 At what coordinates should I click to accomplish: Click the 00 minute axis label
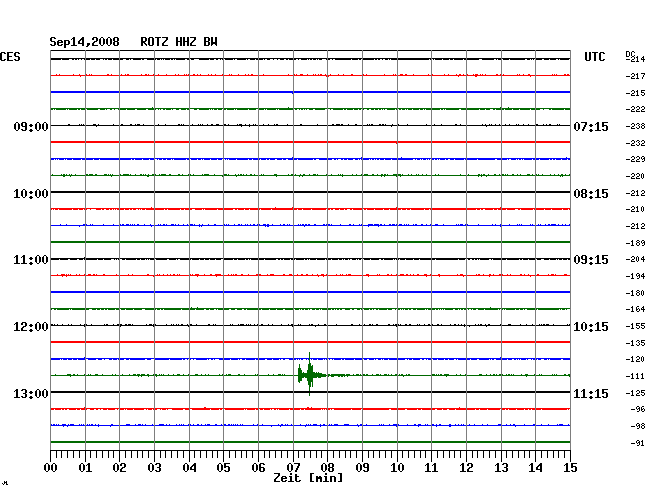tap(51, 468)
